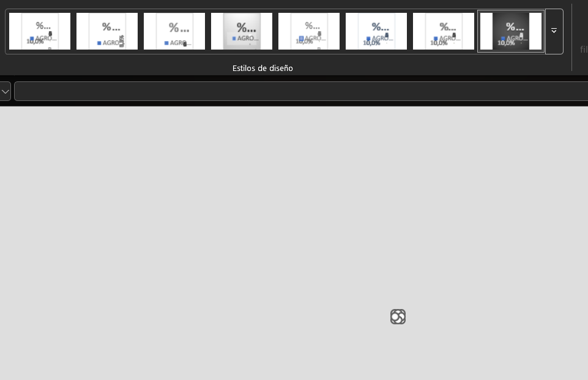
Task: Select the third chart design style thumbnail
Action: (x=174, y=31)
